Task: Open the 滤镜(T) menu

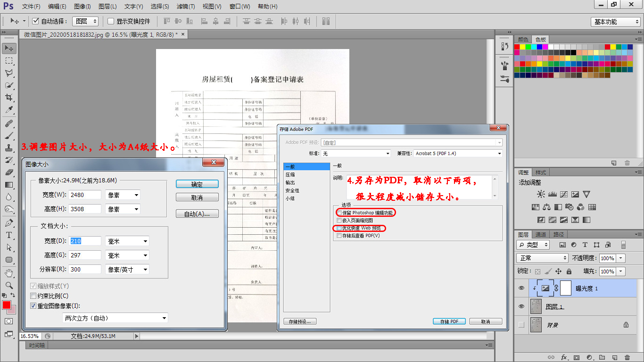Action: click(186, 7)
